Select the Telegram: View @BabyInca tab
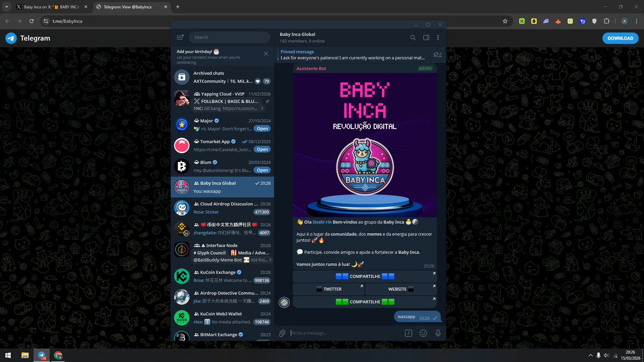The image size is (644, 362). click(131, 6)
